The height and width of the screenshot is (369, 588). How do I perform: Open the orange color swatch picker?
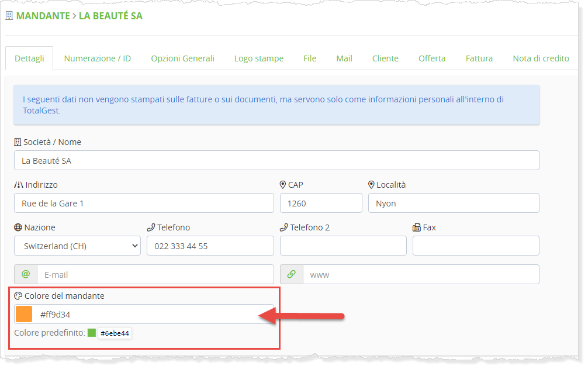point(24,314)
